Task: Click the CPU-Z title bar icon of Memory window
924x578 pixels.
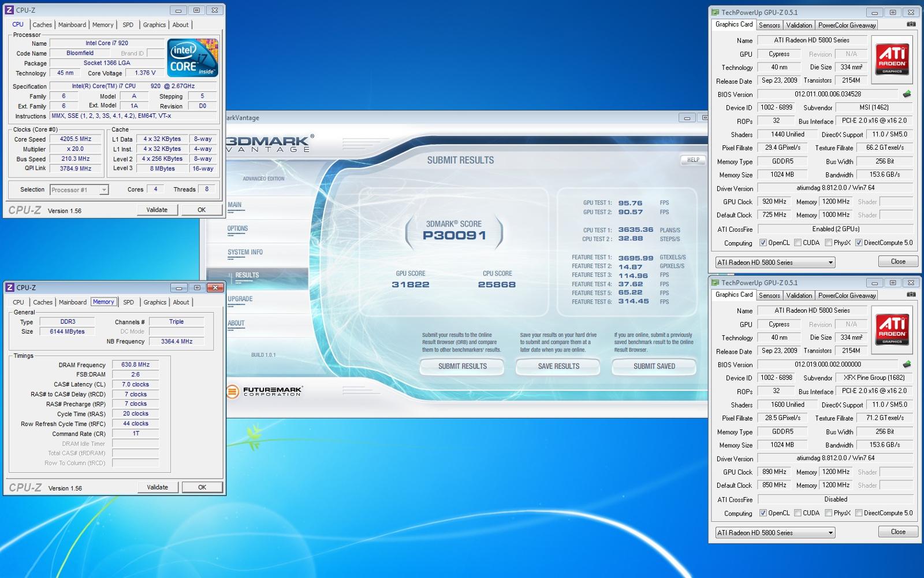Action: click(x=10, y=287)
